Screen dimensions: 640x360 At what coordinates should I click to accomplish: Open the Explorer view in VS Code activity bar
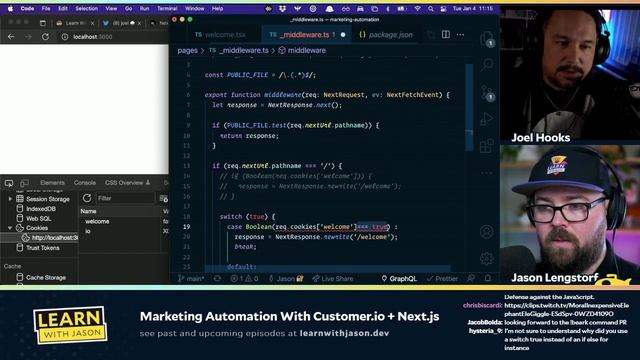[x=487, y=40]
